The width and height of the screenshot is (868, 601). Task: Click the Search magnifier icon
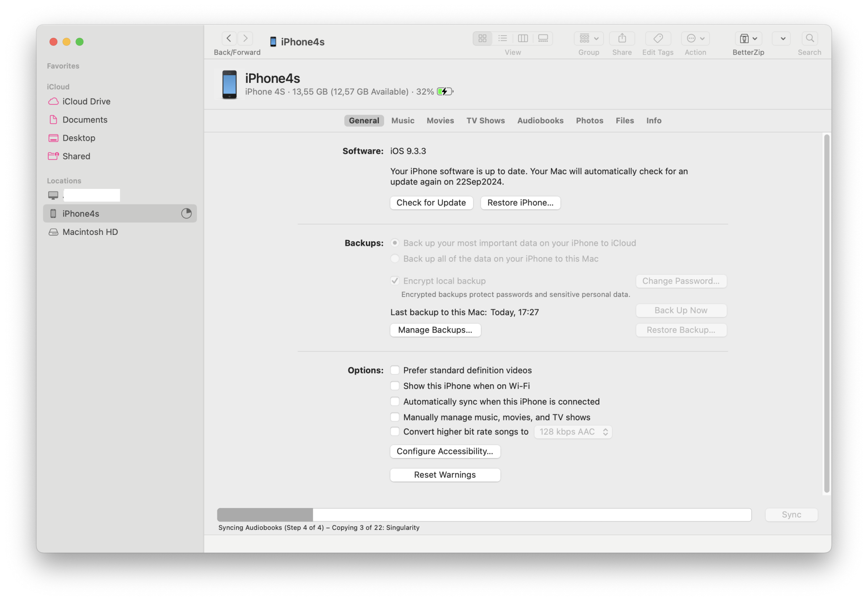point(809,38)
